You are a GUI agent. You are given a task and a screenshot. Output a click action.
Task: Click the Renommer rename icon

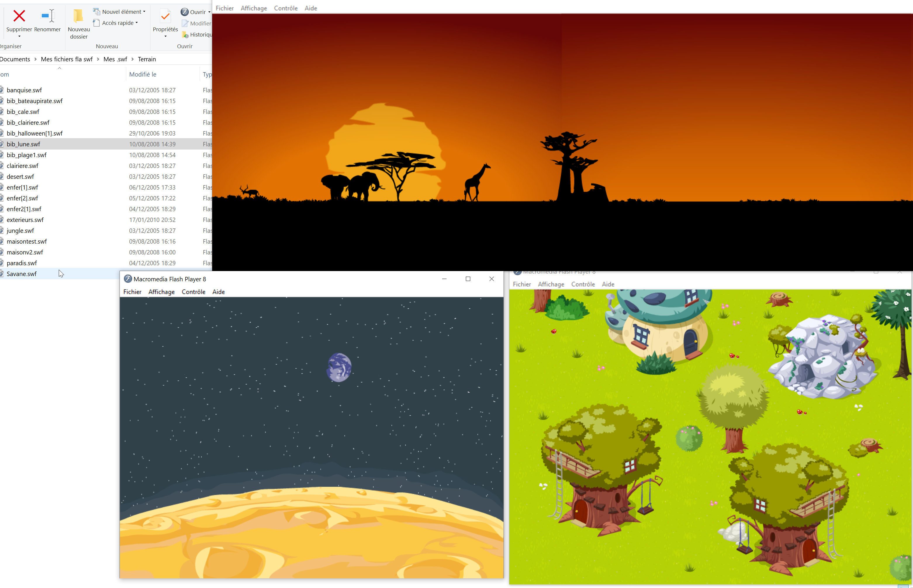coord(47,16)
